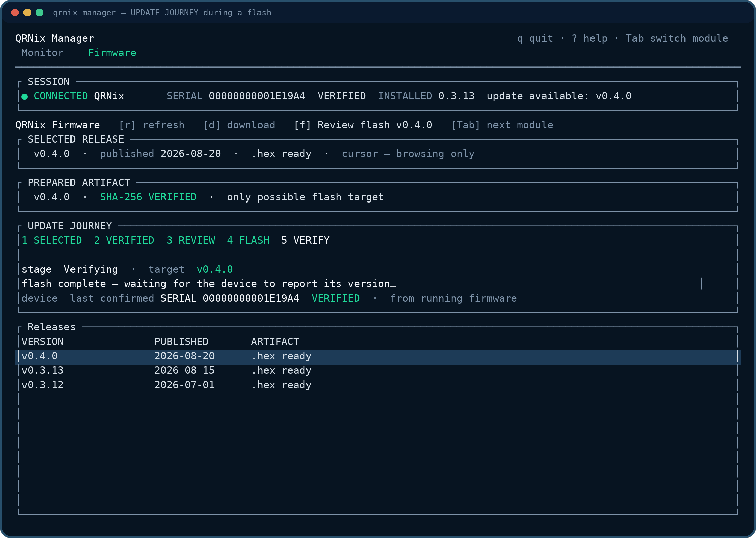Click the VERSION column header
Viewport: 756px width, 538px height.
pos(43,342)
